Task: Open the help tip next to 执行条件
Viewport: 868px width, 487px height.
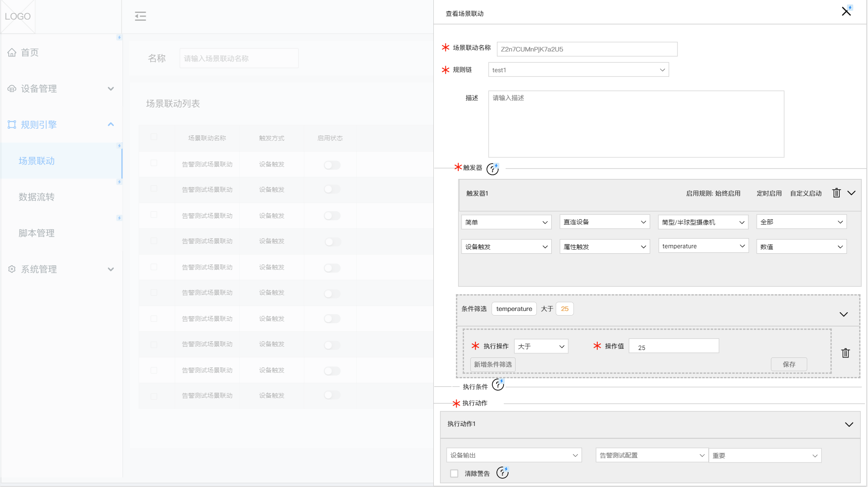Action: 498,385
